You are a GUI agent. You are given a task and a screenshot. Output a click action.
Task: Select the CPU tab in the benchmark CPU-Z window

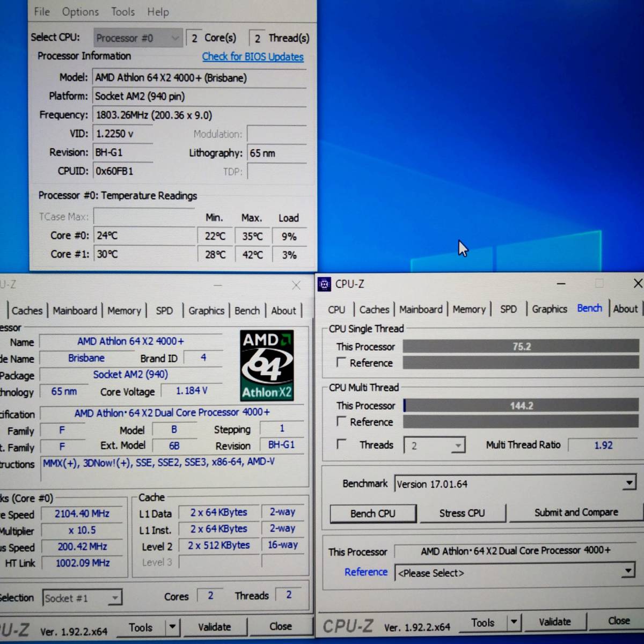336,310
